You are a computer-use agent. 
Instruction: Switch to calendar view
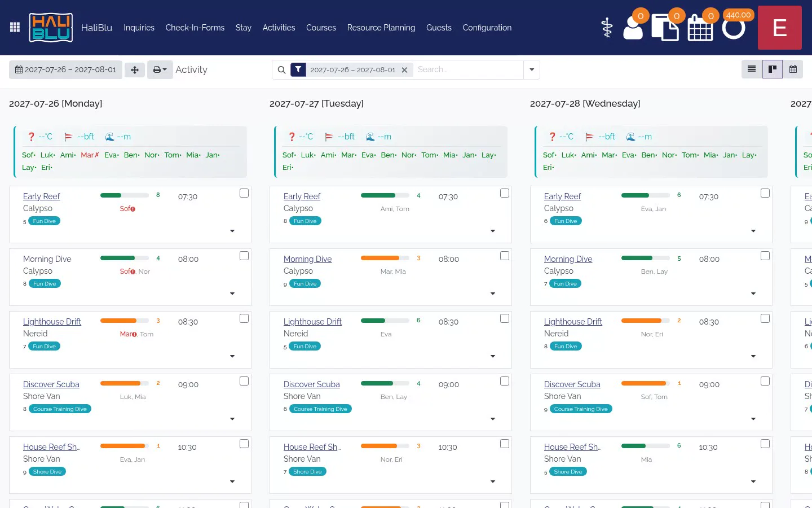pos(793,69)
